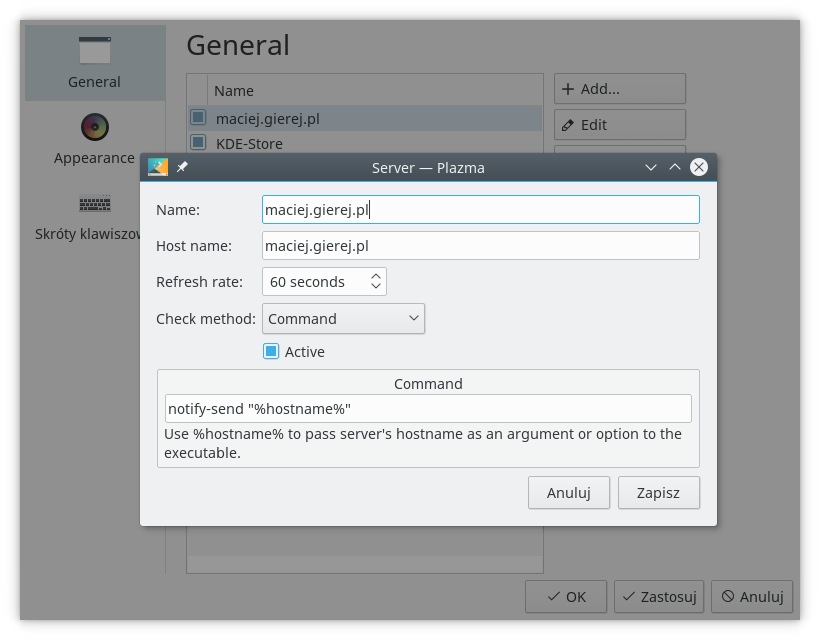Toggle the pin icon in Server titlebar

click(x=182, y=167)
